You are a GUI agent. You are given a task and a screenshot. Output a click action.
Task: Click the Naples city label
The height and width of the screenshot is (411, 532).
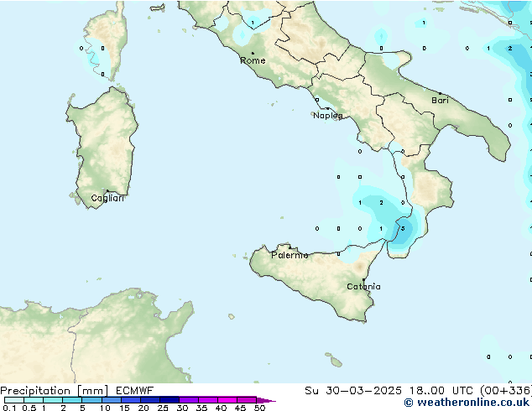(x=328, y=116)
